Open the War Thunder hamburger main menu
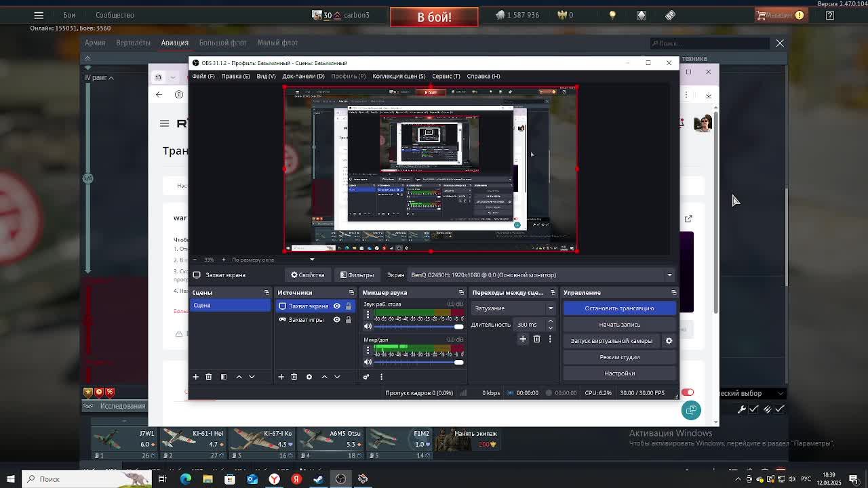Screen dimensions: 868x488 point(39,15)
